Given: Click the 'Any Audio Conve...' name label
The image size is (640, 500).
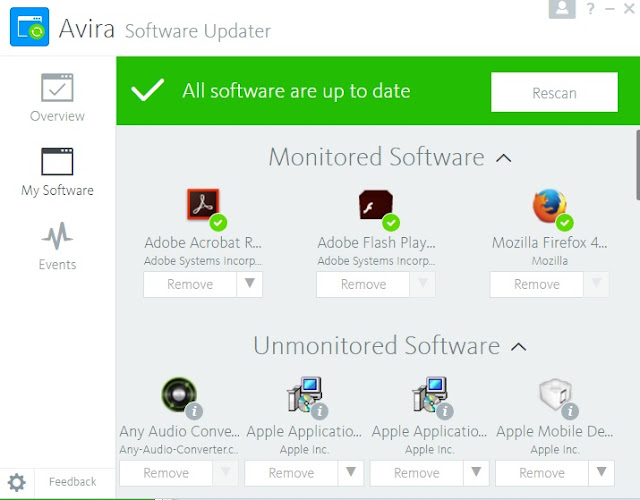Looking at the screenshot, I should [x=180, y=431].
